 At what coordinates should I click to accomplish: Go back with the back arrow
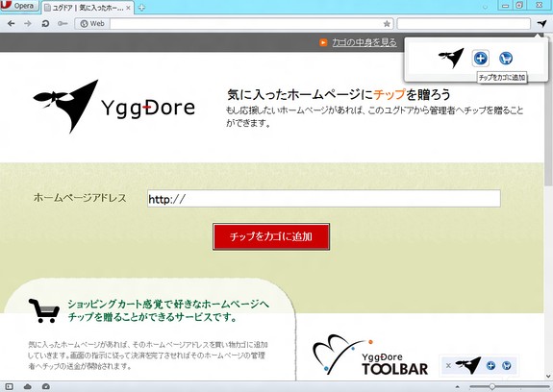[11, 24]
